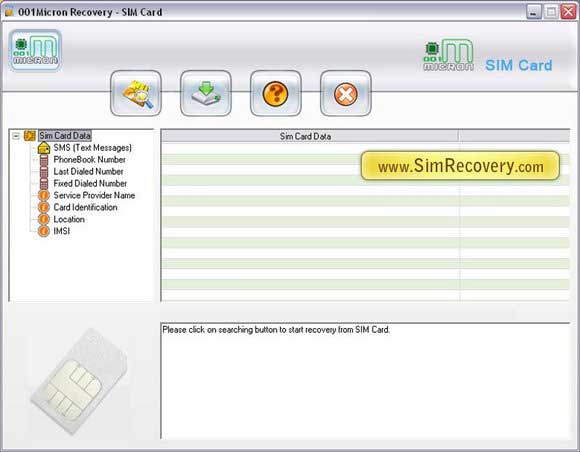Screen dimensions: 580x452
Task: Click the IMSI info icon
Action: click(x=44, y=231)
